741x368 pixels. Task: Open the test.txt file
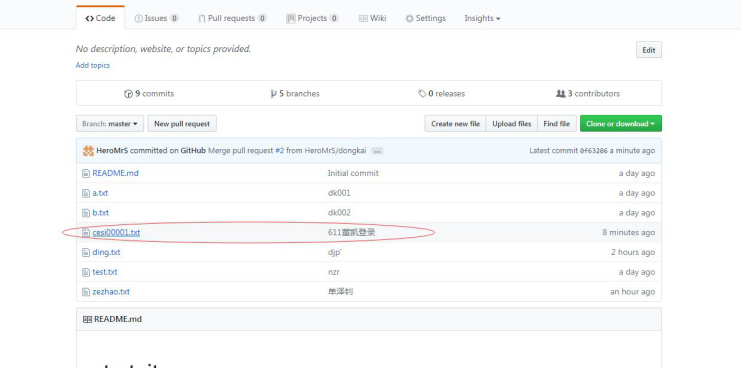(105, 272)
